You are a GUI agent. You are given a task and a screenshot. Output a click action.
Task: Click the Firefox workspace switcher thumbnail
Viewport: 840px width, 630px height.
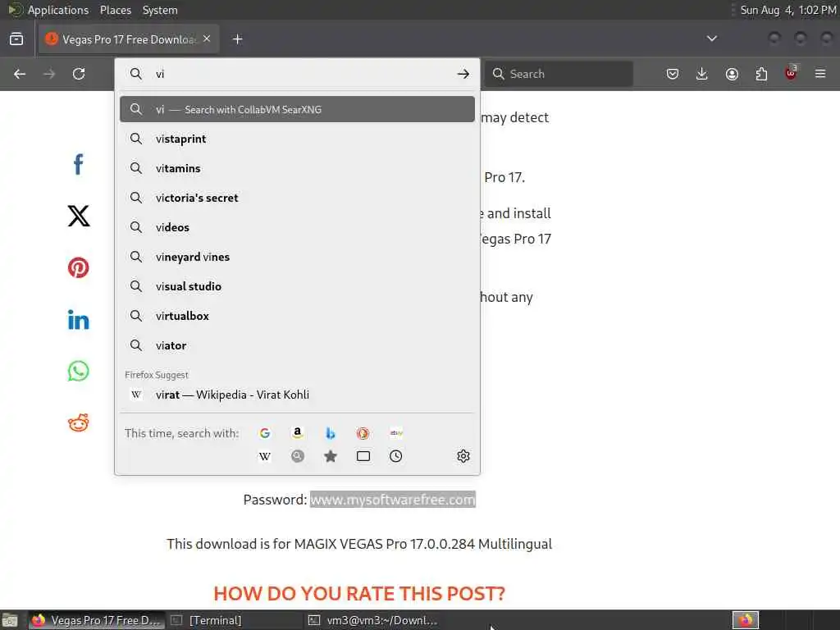[746, 620]
